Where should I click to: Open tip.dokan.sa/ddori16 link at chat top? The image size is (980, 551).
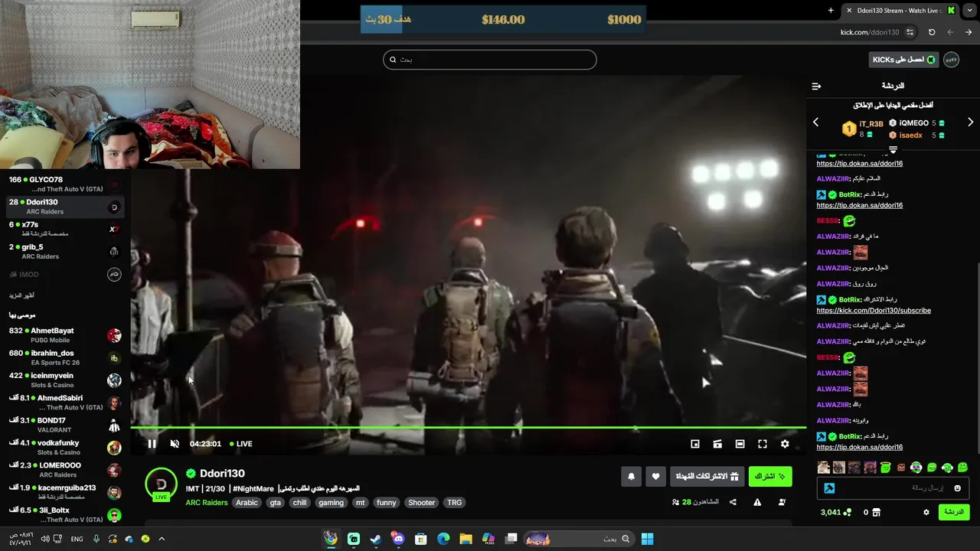pos(859,164)
